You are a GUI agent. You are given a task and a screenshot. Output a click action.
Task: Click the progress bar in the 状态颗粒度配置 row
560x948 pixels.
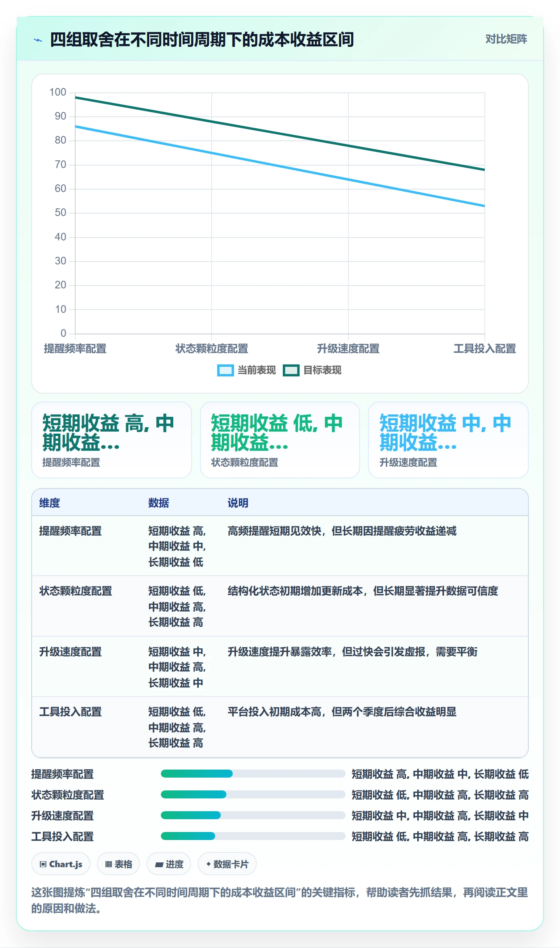[253, 794]
